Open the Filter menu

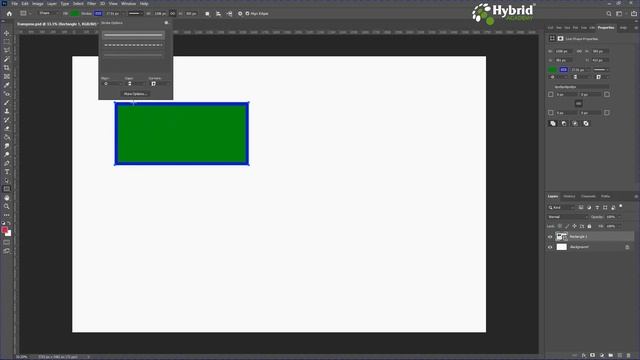[x=91, y=4]
